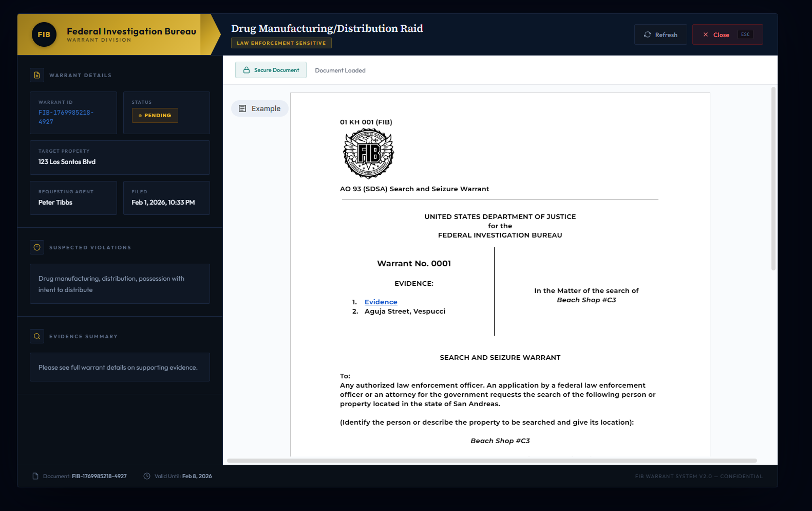Click the Secure Document badge
This screenshot has width=812, height=511.
point(271,70)
